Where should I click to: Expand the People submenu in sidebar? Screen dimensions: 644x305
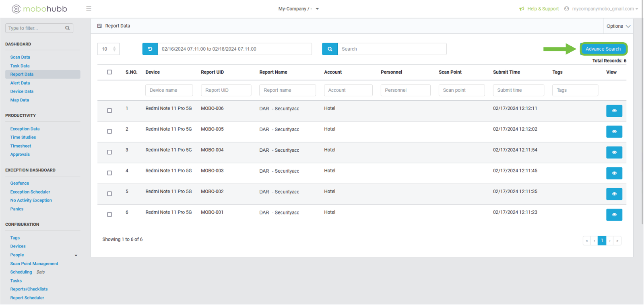[76, 255]
